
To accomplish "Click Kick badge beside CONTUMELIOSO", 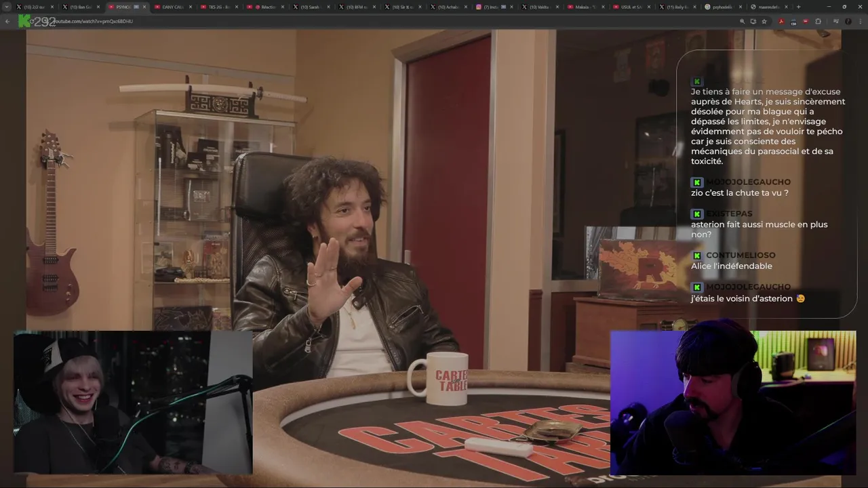I will (697, 256).
